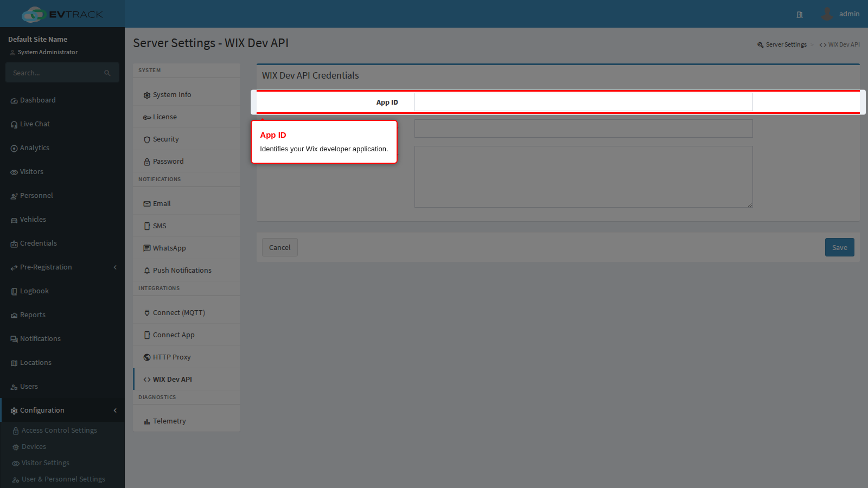Screen dimensions: 868x488
Task: Click the Credentials badge icon
Action: coord(14,244)
